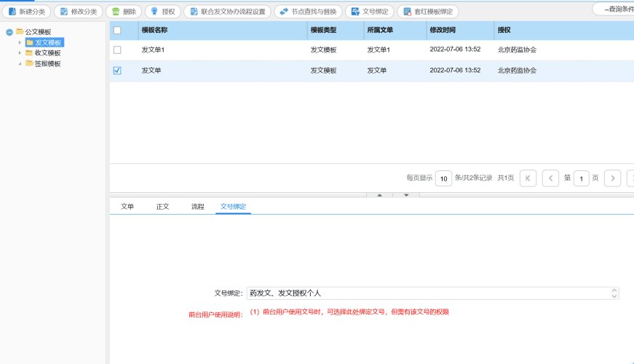Expand the 签报模板 tree arrow
The image size is (634, 364).
[20, 63]
